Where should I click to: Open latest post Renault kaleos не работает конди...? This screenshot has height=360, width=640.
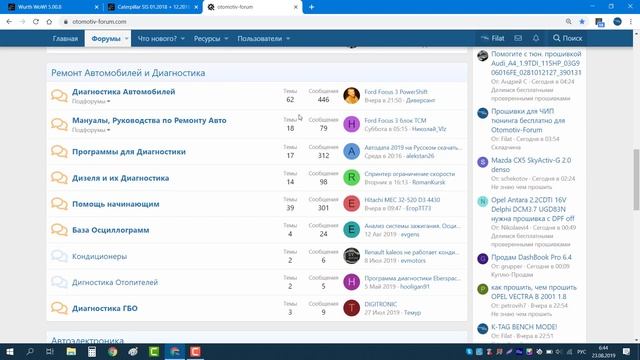(x=412, y=252)
